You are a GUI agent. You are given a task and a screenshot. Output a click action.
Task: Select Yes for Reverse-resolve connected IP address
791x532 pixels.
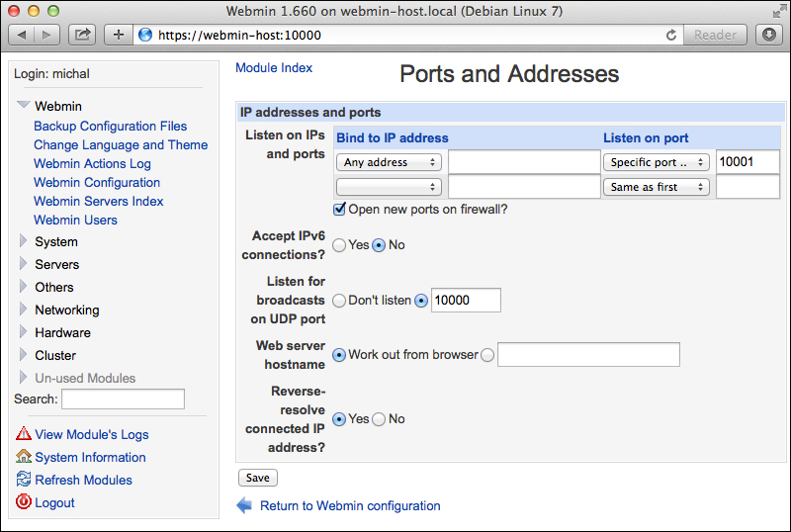pos(339,419)
